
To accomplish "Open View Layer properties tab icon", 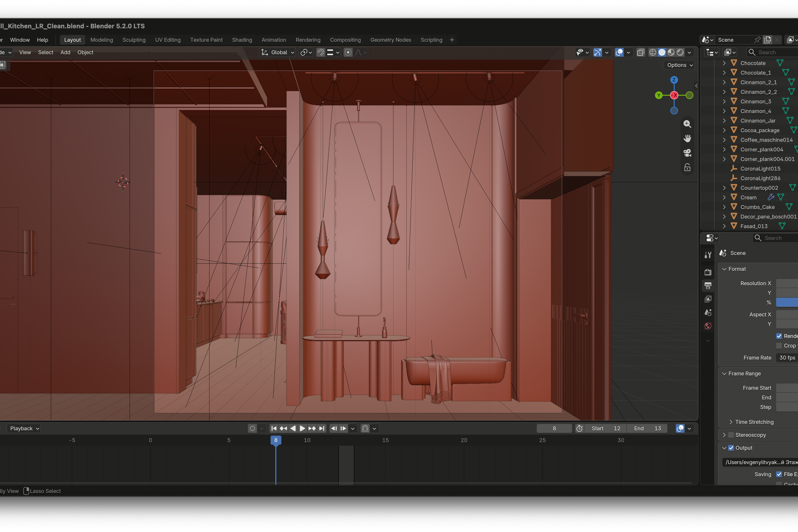I will coord(708,299).
